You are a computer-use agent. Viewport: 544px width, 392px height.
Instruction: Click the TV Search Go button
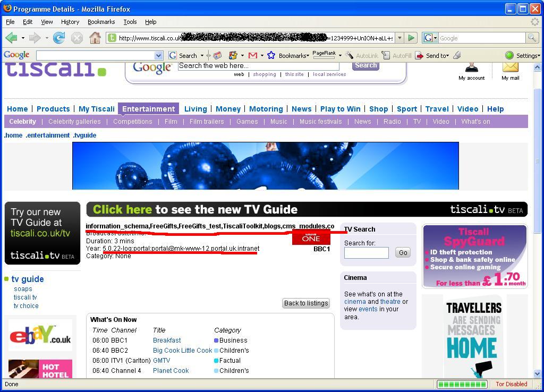(x=403, y=252)
